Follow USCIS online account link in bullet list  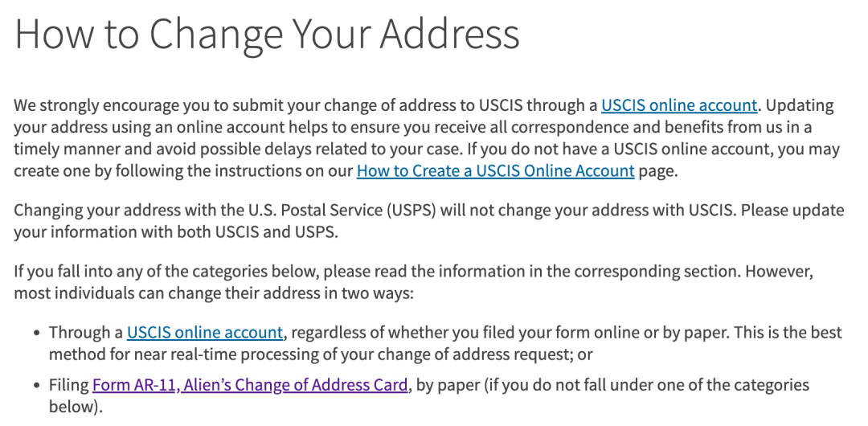[x=205, y=333]
